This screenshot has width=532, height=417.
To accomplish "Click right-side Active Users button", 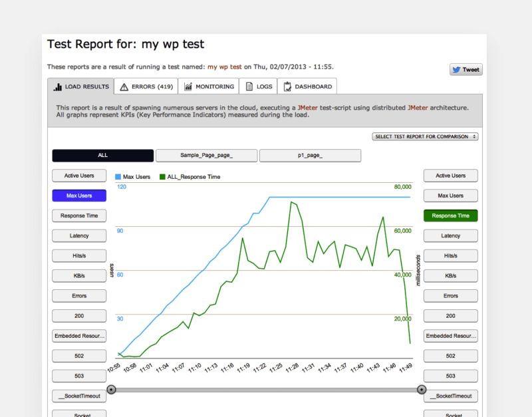I will (x=451, y=176).
